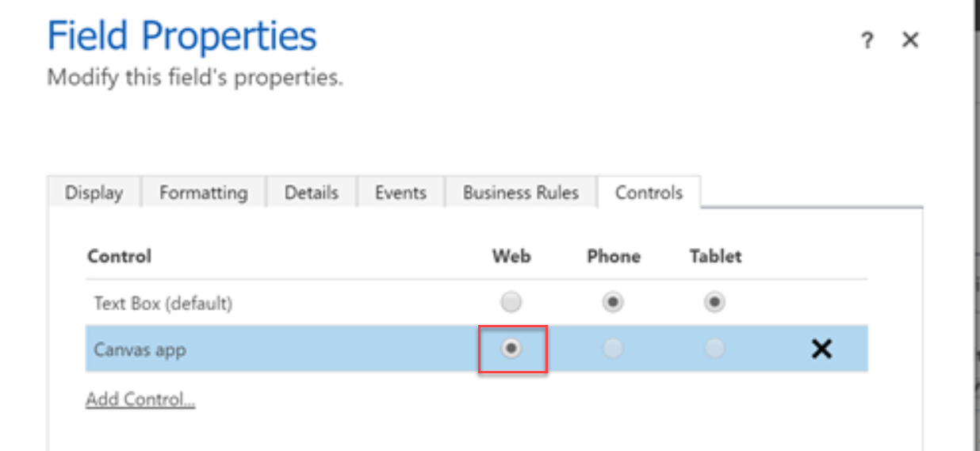Click the Control column header
This screenshot has height=451, width=980.
click(x=119, y=256)
